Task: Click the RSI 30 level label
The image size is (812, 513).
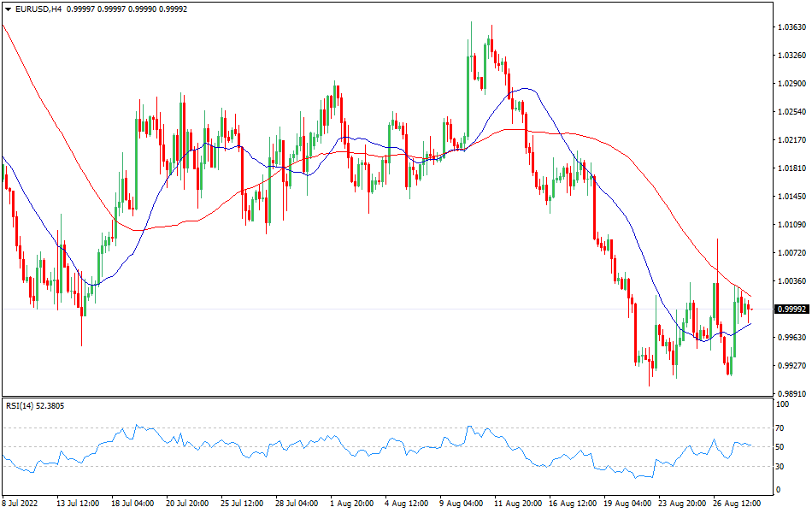Action: 780,466
